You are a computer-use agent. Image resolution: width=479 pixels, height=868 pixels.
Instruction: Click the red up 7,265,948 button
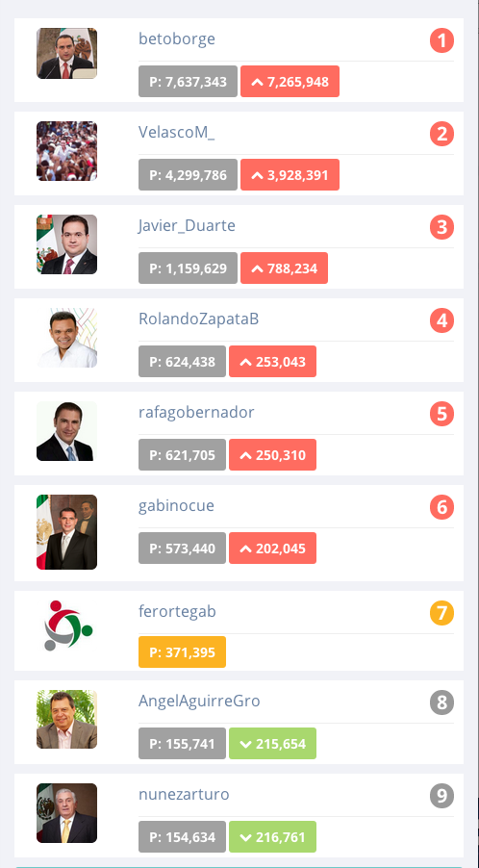(290, 82)
